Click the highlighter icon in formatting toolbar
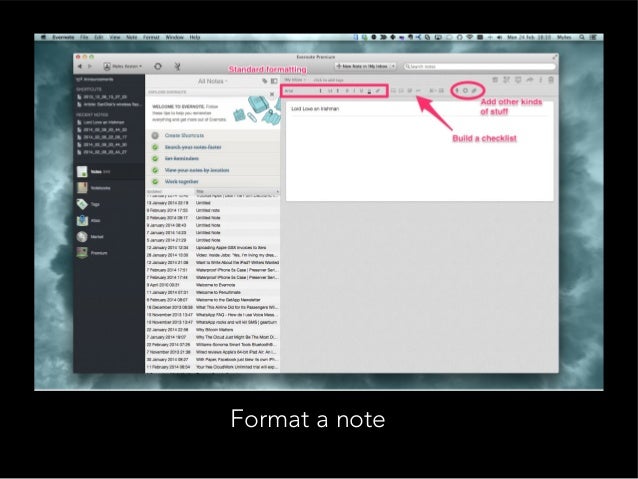The width and height of the screenshot is (638, 479). [x=378, y=91]
